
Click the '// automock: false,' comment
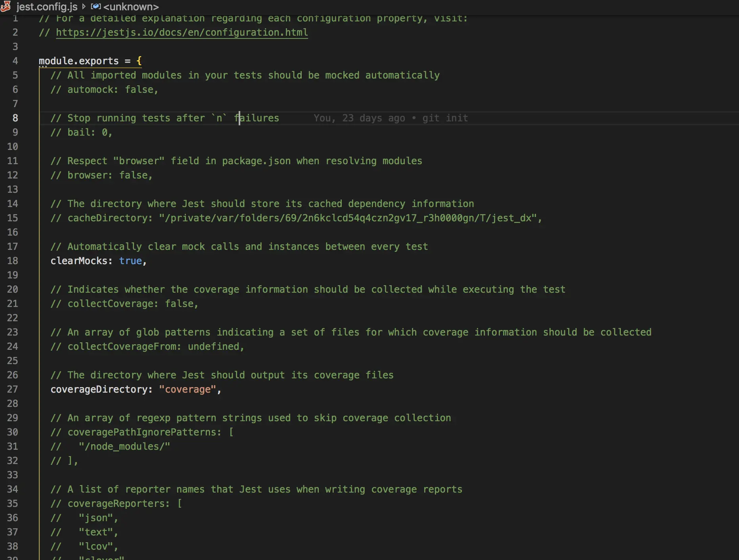tap(104, 90)
